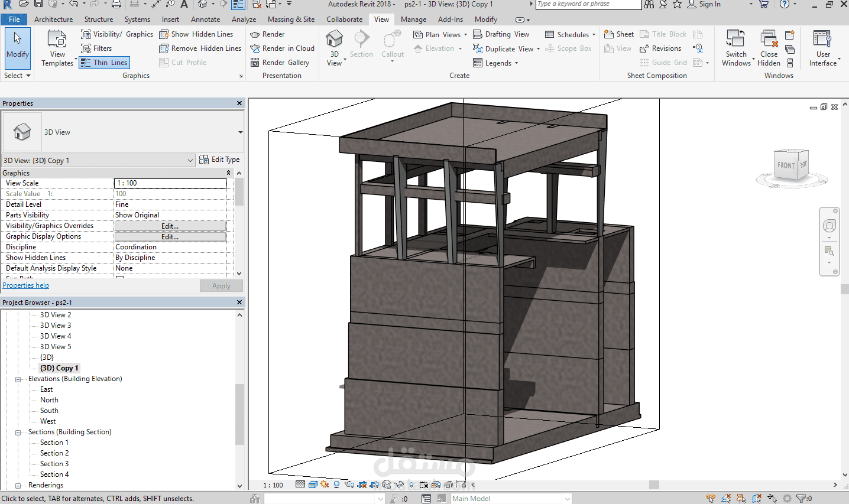The width and height of the screenshot is (849, 504).
Task: Open the Revisions tool
Action: click(660, 48)
